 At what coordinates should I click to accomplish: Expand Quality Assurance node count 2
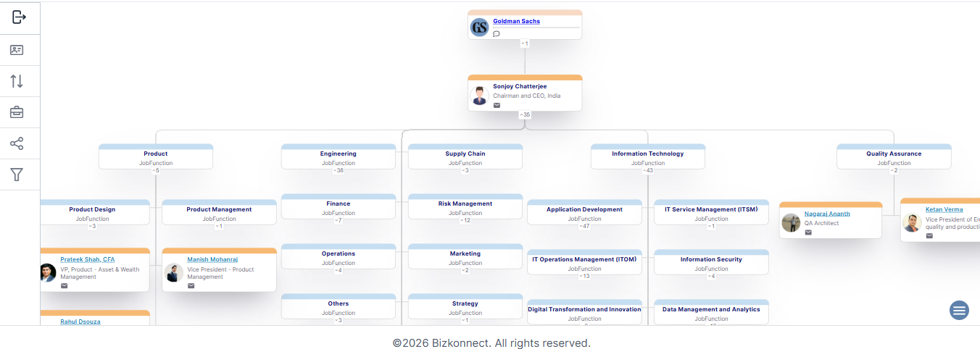pyautogui.click(x=894, y=170)
